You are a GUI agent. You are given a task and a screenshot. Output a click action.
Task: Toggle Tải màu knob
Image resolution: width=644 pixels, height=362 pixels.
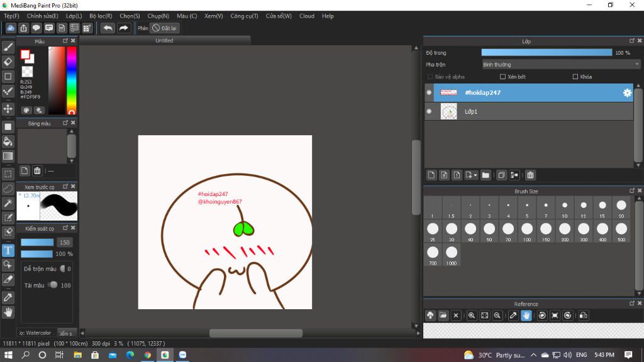(x=53, y=285)
